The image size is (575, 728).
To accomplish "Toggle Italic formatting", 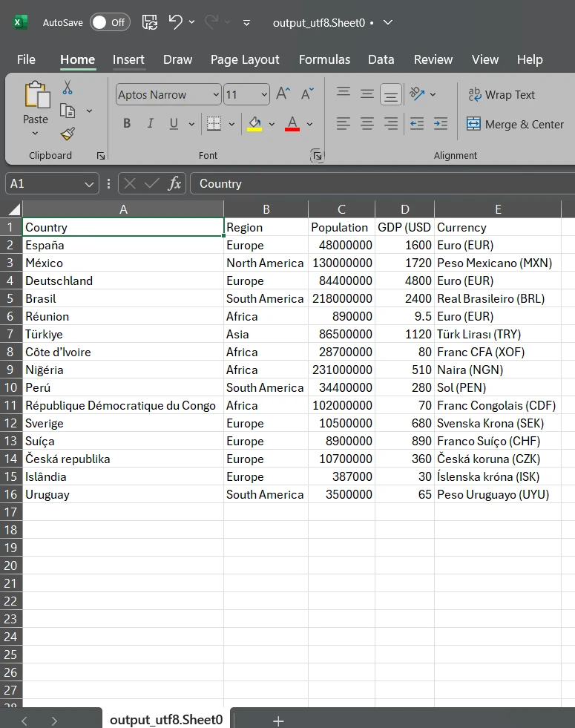I will [x=150, y=124].
